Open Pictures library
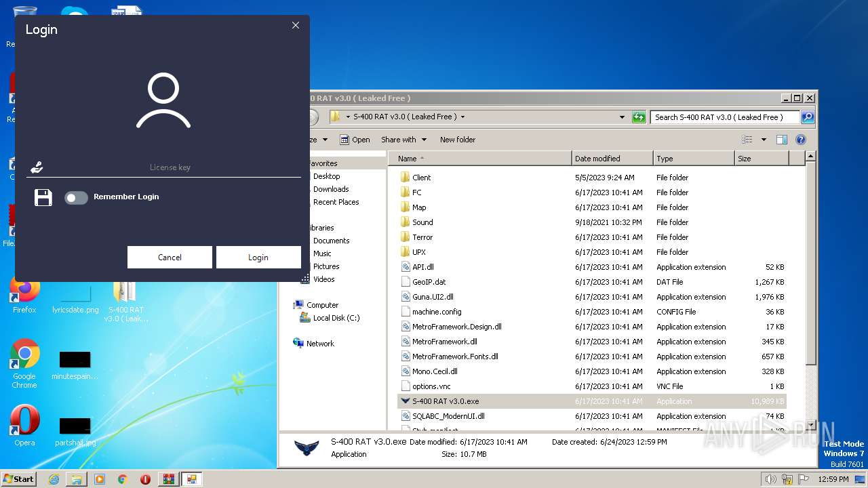868x488 pixels. coord(326,266)
